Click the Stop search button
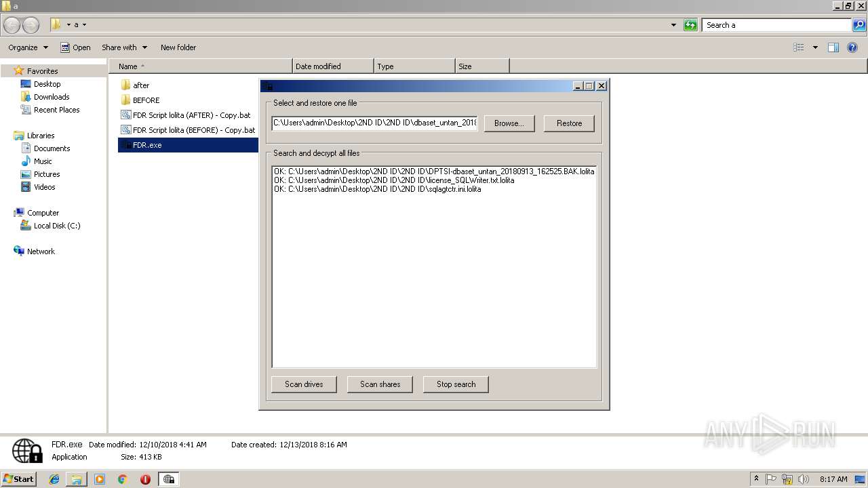This screenshot has height=488, width=868. tap(456, 384)
